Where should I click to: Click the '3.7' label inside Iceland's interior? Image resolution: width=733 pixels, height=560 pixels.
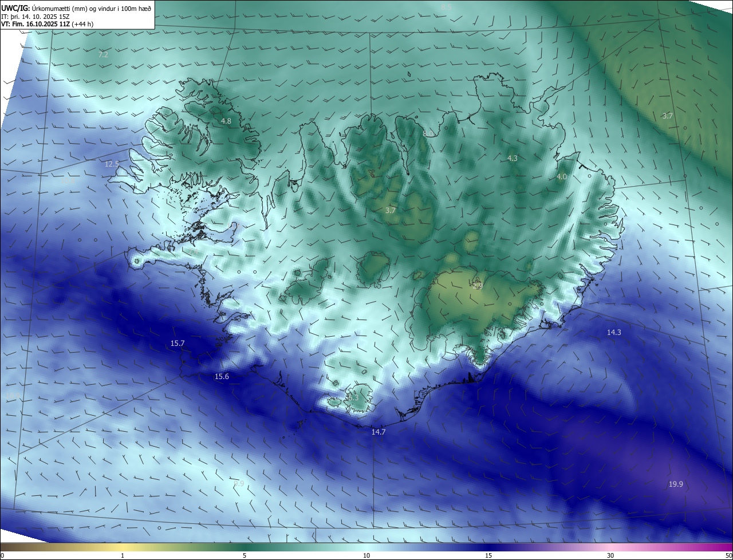[x=391, y=211]
